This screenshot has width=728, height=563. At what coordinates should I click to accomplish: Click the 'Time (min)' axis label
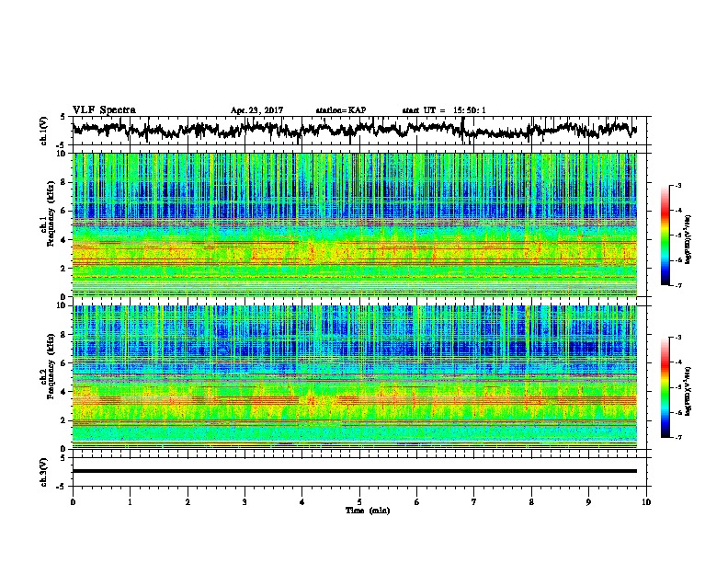(x=368, y=511)
